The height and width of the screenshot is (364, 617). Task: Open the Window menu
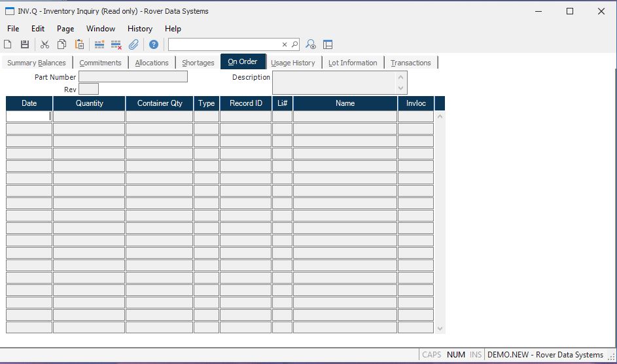(x=101, y=29)
